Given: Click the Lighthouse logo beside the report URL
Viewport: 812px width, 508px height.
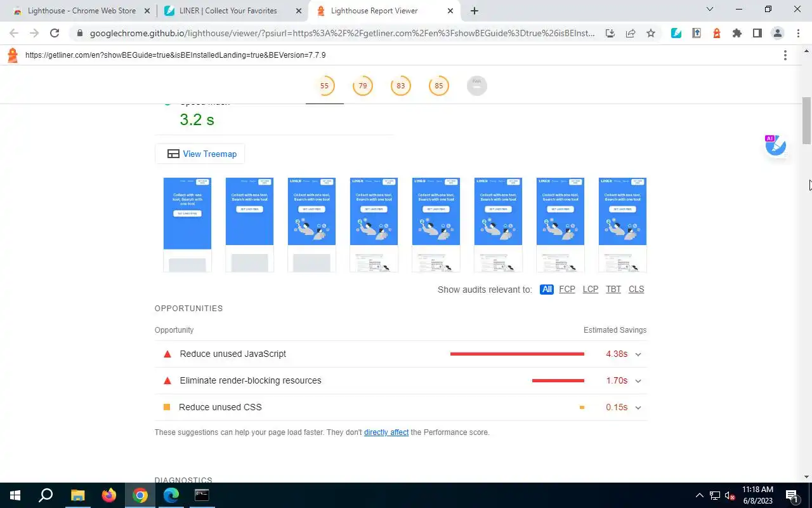Looking at the screenshot, I should [12, 55].
